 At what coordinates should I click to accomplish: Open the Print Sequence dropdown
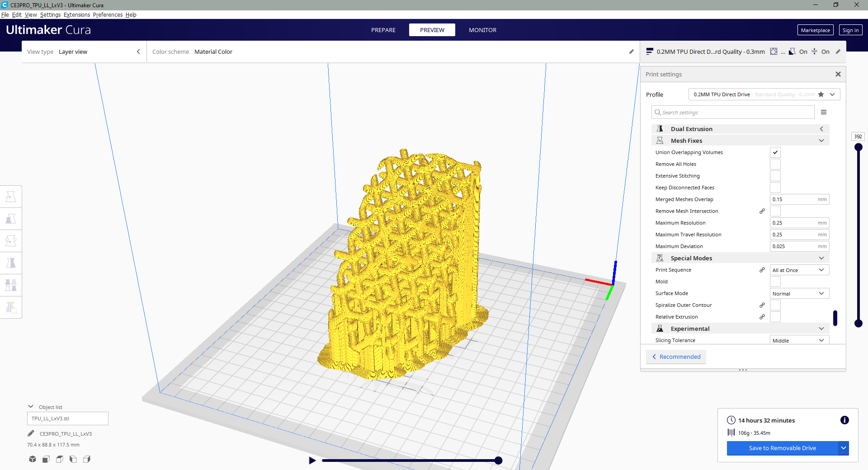[799, 270]
